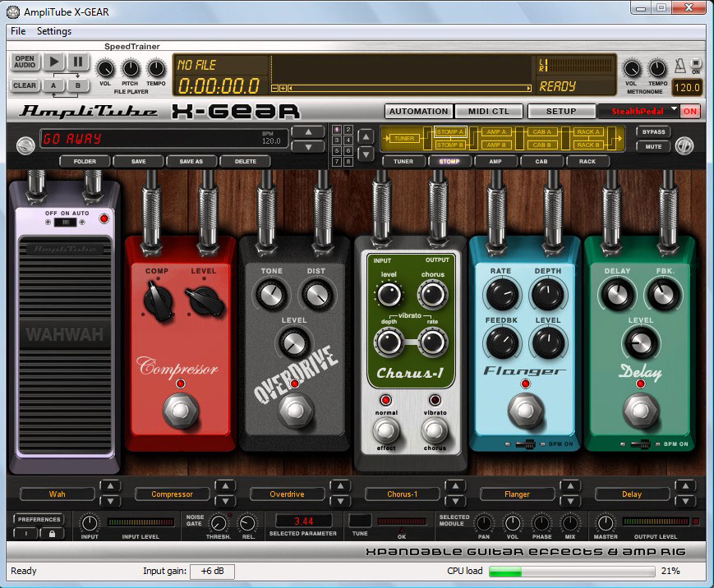Image resolution: width=714 pixels, height=588 pixels.
Task: Toggle the metronome ON switch
Action: pos(696,64)
